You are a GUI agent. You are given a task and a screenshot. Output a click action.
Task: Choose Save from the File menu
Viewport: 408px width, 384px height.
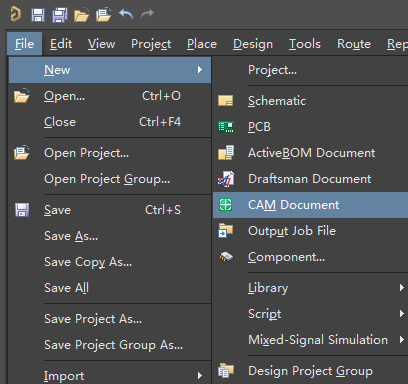click(110, 210)
